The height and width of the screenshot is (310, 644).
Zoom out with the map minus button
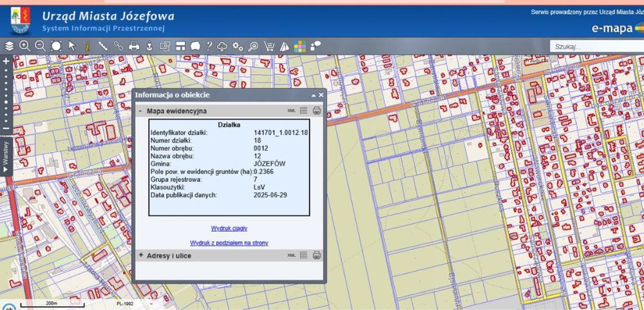6,128
